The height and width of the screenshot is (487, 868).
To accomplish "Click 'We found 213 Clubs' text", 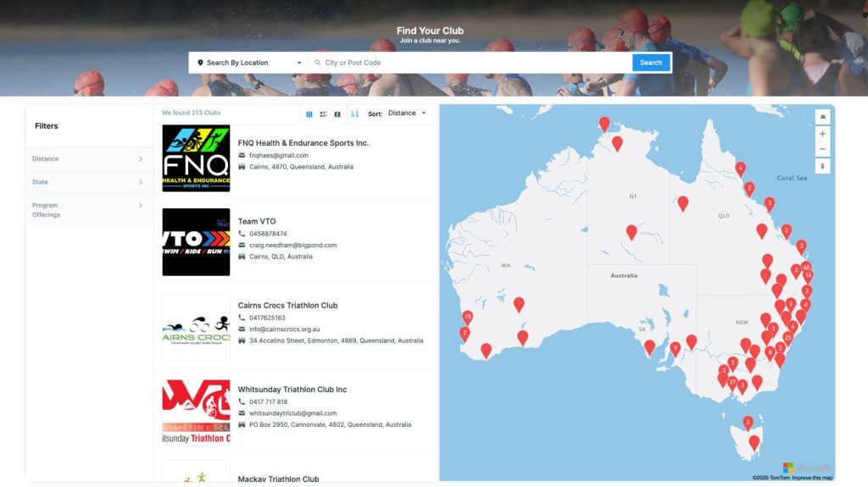I will 191,113.
